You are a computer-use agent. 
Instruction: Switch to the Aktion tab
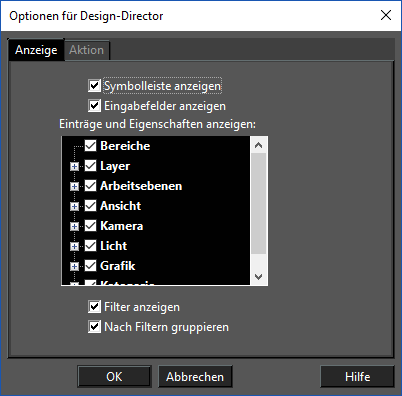[87, 50]
